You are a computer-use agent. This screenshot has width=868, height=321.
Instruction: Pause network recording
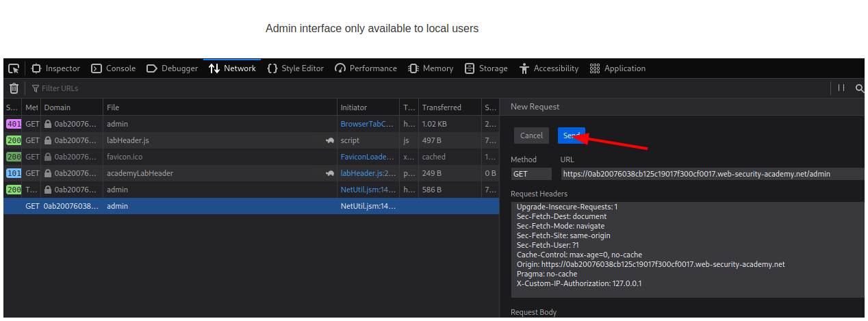(841, 88)
